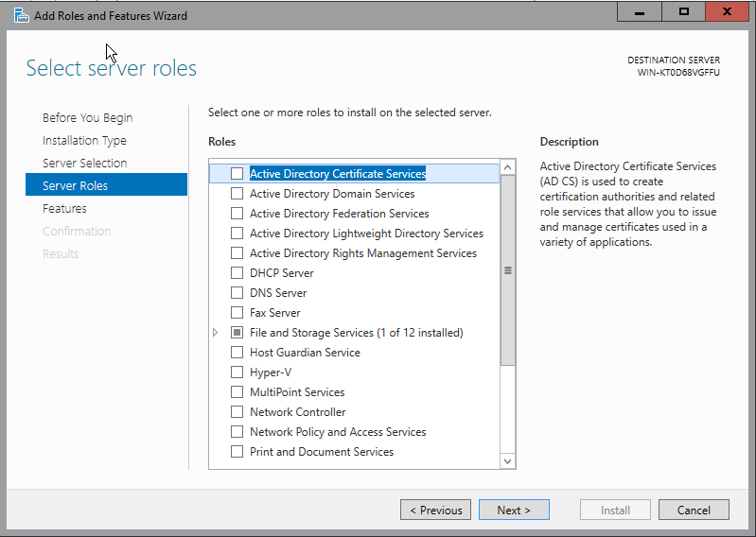Toggle the Hyper-V role checkbox
This screenshot has width=756, height=537.
[x=237, y=372]
